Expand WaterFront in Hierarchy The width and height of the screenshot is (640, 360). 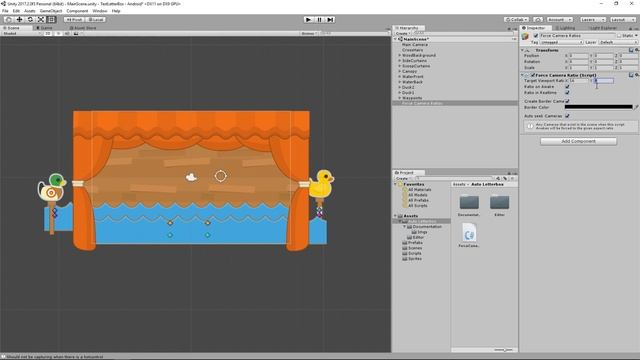(x=400, y=76)
